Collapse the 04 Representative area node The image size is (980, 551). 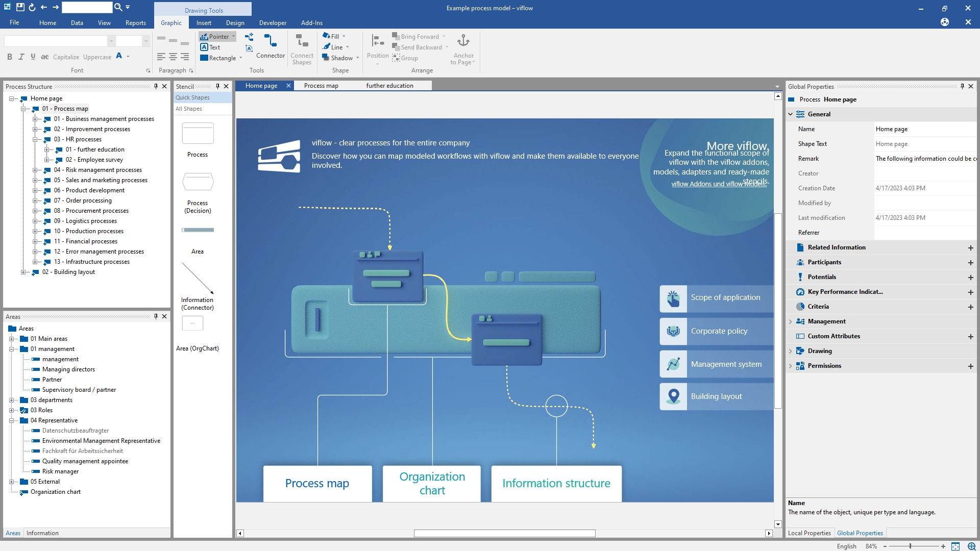point(11,420)
